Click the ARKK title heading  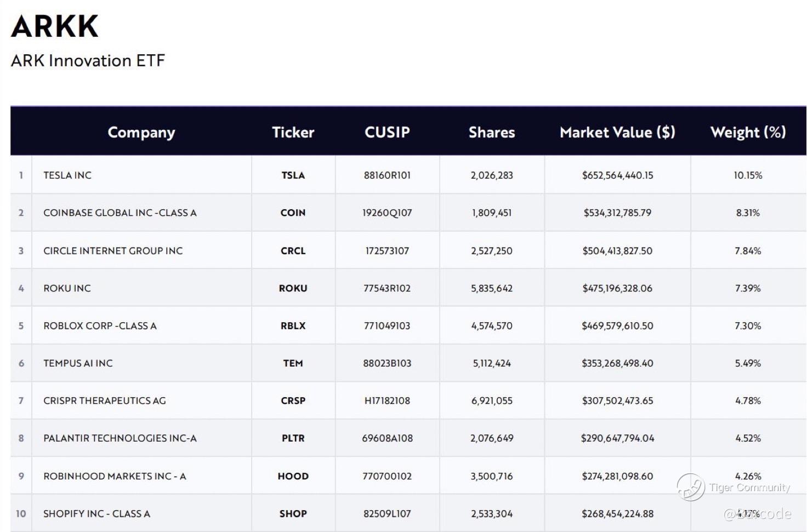pos(55,26)
